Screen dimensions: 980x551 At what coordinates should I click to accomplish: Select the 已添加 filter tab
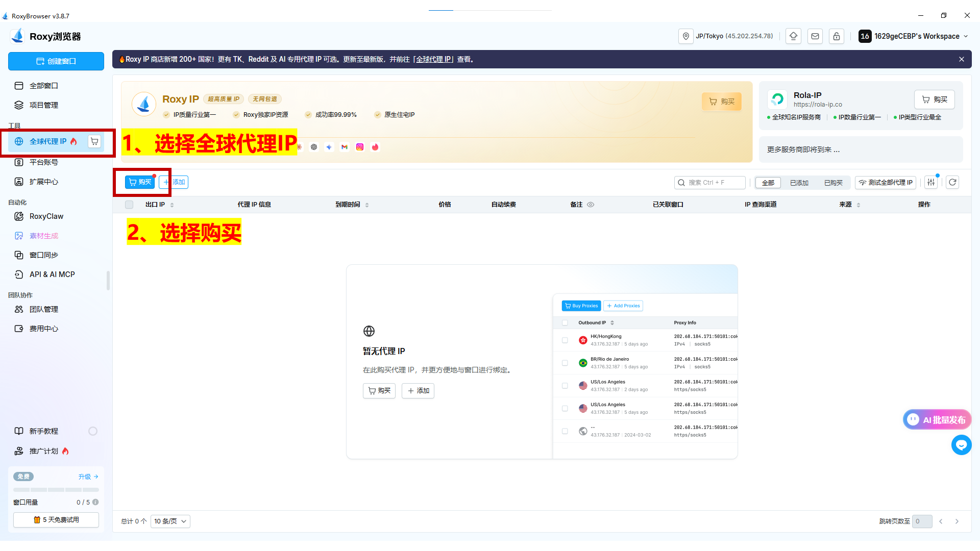click(x=799, y=183)
